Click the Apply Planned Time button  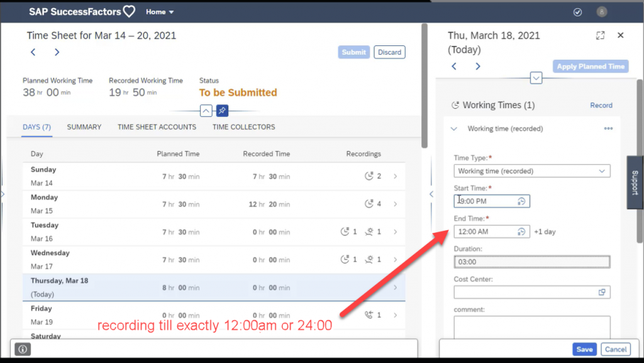pyautogui.click(x=591, y=66)
